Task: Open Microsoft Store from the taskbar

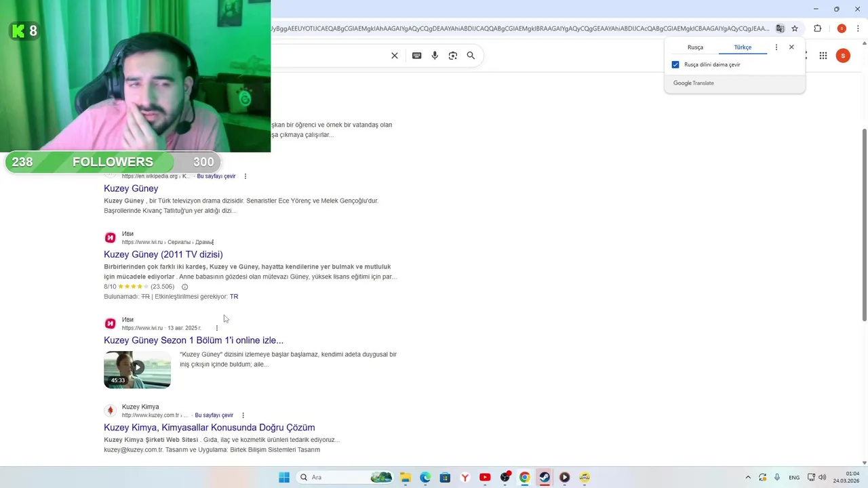Action: tap(445, 477)
